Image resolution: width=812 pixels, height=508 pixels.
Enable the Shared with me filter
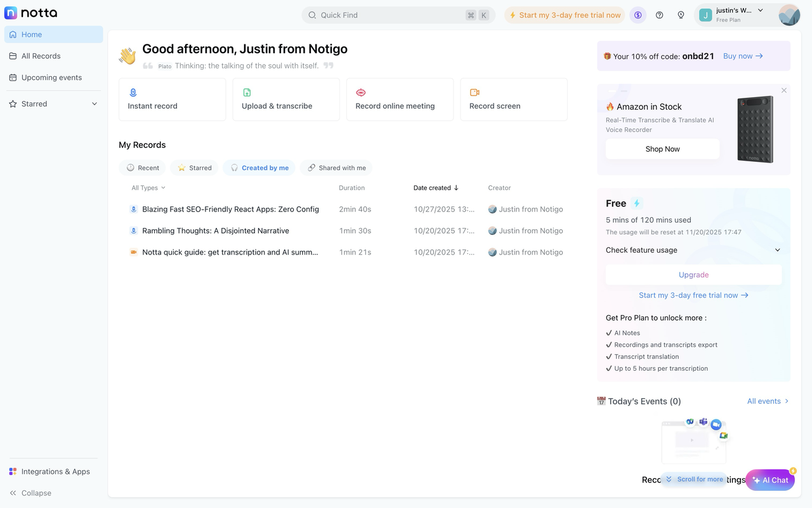tap(336, 167)
